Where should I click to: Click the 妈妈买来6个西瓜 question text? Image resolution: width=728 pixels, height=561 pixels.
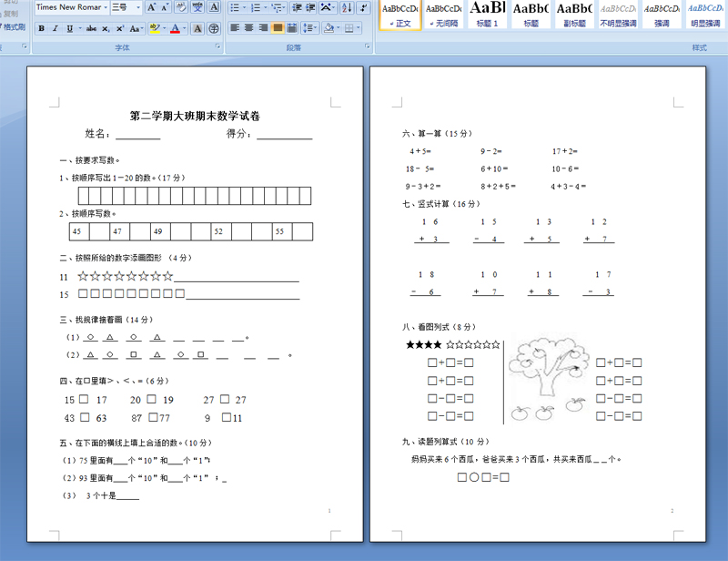coord(515,459)
